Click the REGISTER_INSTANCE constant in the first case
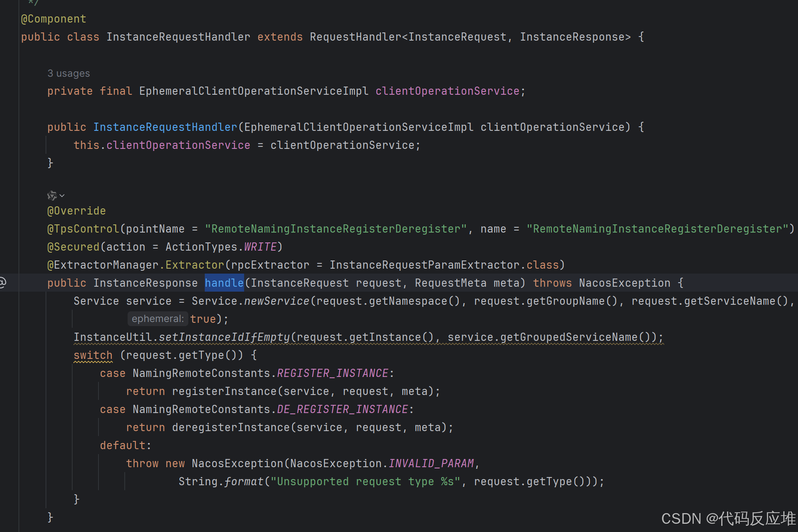The width and height of the screenshot is (798, 532). [x=333, y=373]
